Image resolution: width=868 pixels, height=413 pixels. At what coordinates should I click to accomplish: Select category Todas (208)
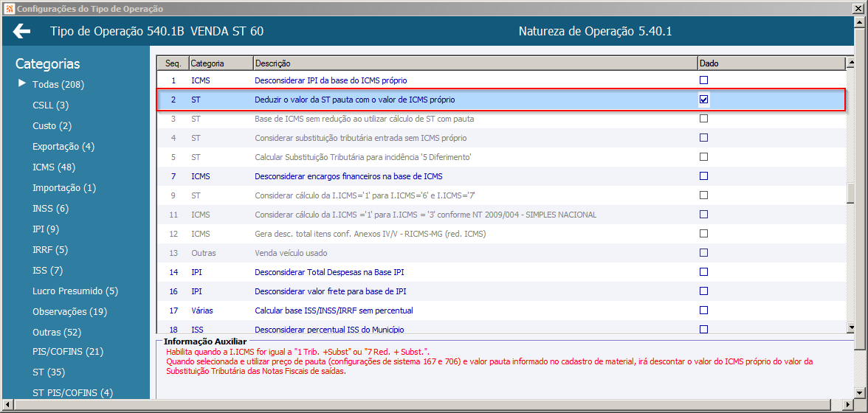click(58, 85)
